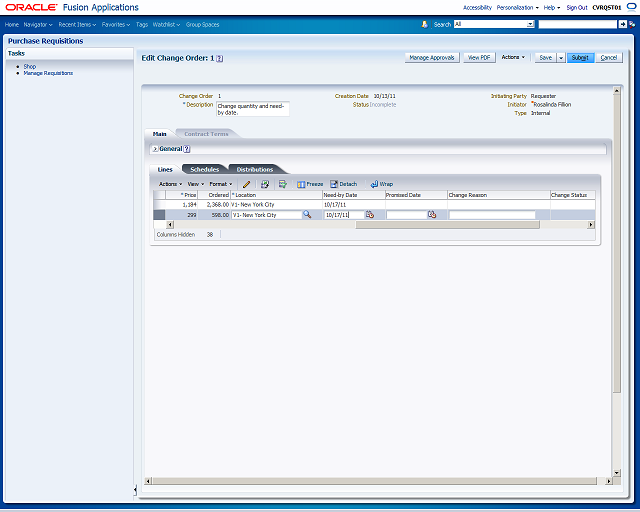Click the export-table icon left of Freeze
640x512 pixels.
click(282, 184)
